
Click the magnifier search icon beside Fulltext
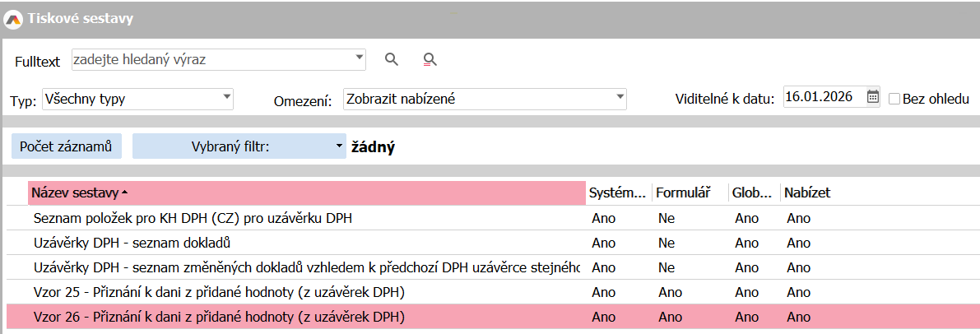click(x=392, y=59)
